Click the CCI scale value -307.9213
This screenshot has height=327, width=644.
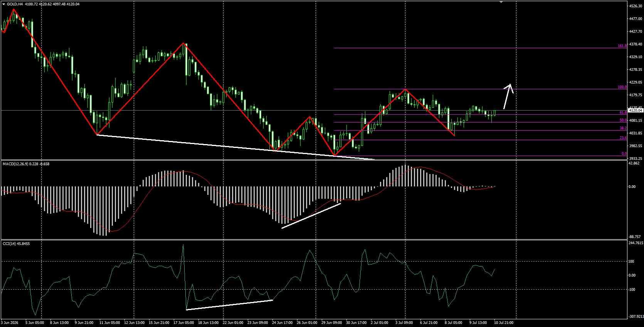point(636,317)
